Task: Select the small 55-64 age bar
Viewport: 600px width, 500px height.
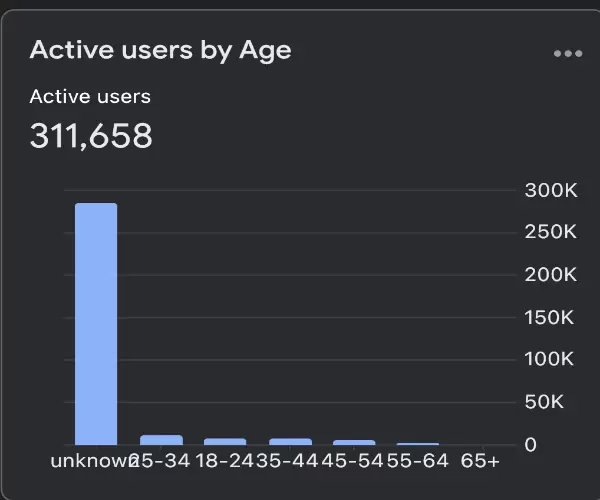Action: coord(418,443)
